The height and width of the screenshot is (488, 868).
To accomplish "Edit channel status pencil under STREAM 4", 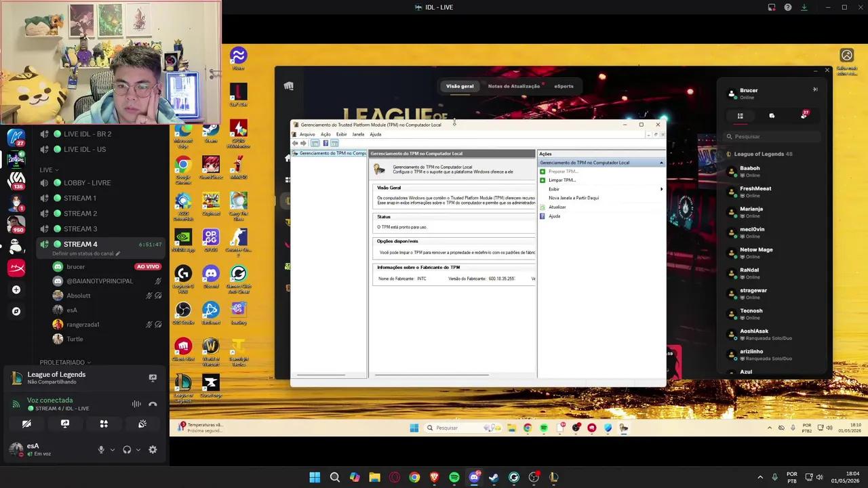I will [x=118, y=253].
